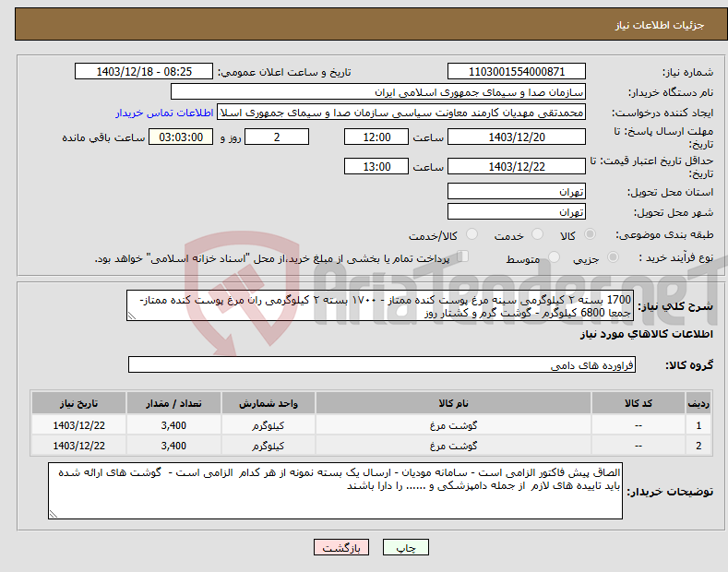This screenshot has height=572, width=728.
Task: Click the remaining days field showing 2
Action: tap(277, 137)
